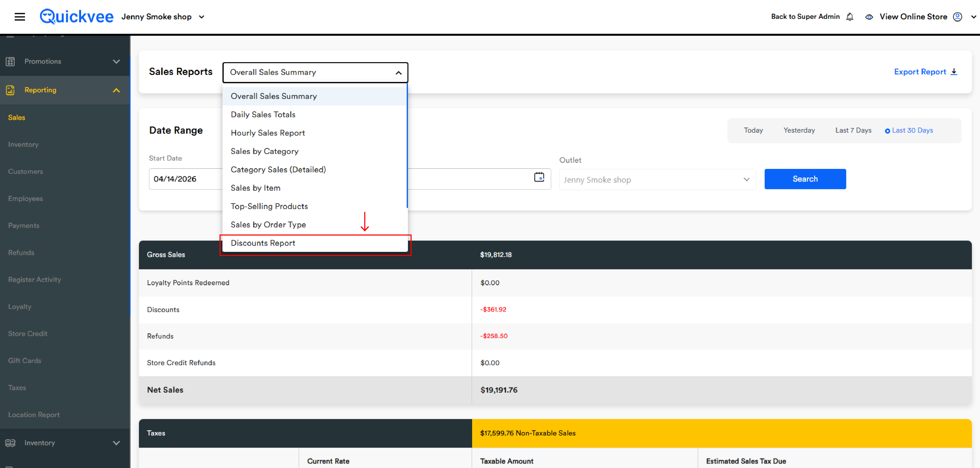
Task: Open Employees report in sidebar
Action: coord(25,199)
